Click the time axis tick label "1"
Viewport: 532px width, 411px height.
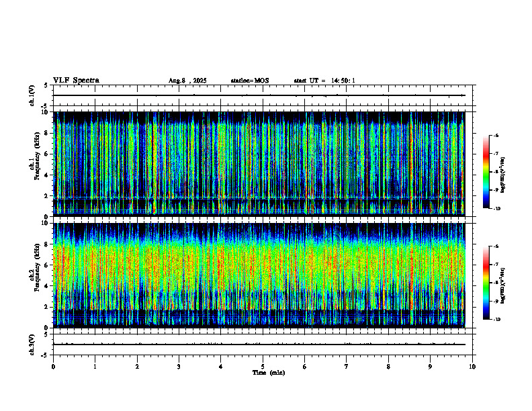[95, 367]
